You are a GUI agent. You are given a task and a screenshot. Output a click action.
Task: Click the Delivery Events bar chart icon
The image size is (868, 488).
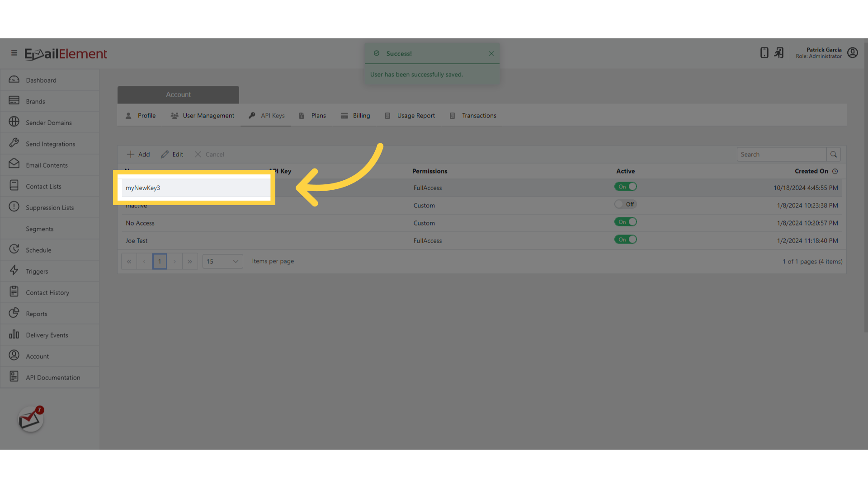tap(14, 334)
